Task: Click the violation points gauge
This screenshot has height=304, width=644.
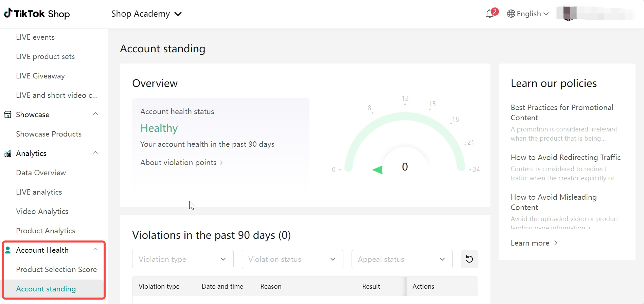Action: click(405, 143)
